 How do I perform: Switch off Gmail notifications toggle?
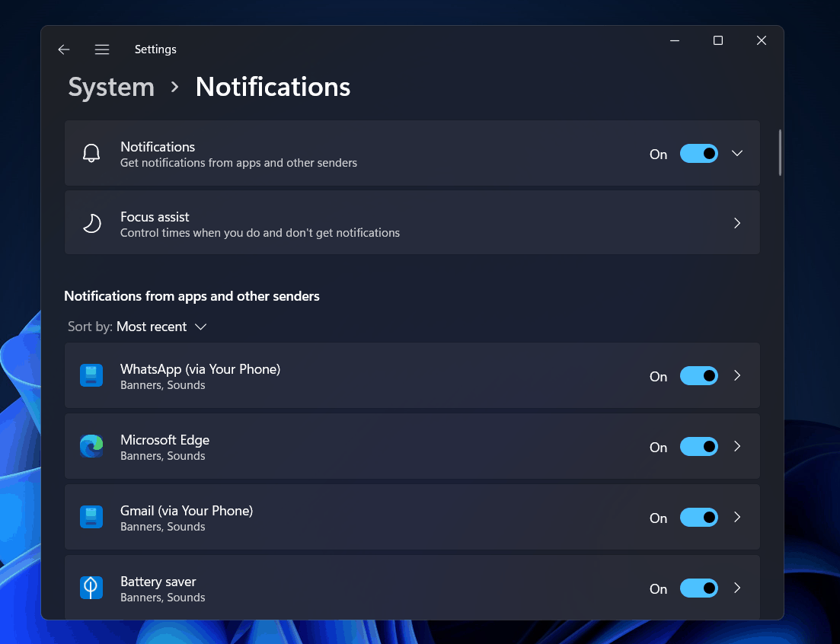(x=698, y=518)
